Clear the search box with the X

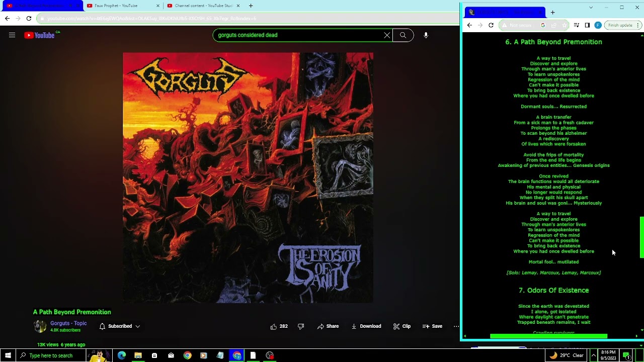(387, 35)
